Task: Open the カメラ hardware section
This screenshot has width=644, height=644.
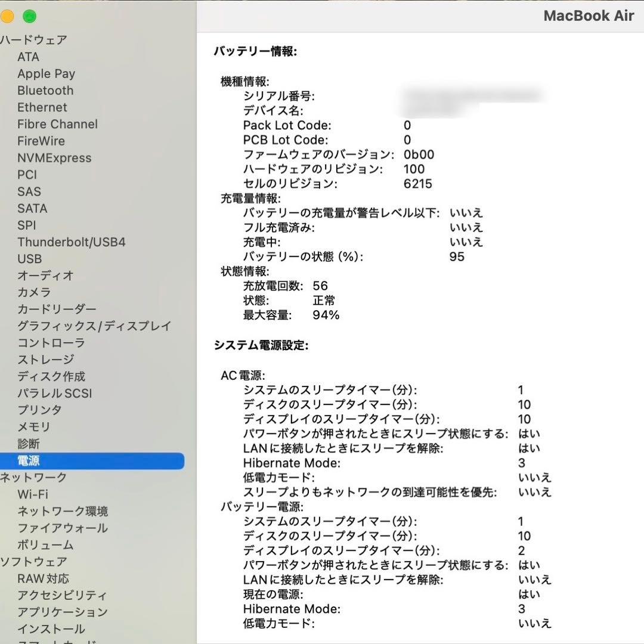Action: click(x=34, y=292)
